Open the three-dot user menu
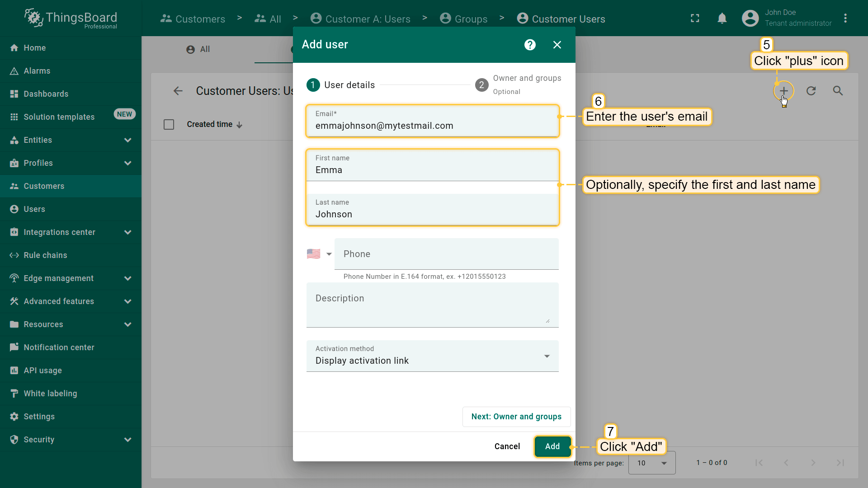868x488 pixels. [x=845, y=19]
